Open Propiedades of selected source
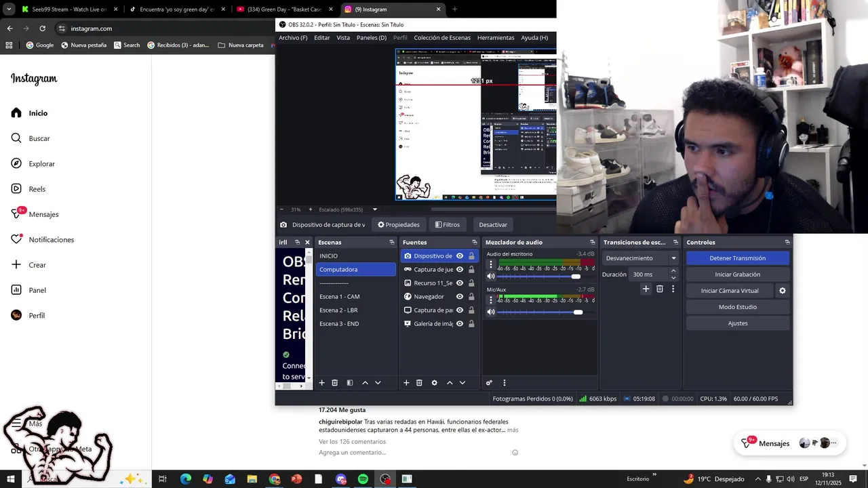This screenshot has width=868, height=488. 399,224
